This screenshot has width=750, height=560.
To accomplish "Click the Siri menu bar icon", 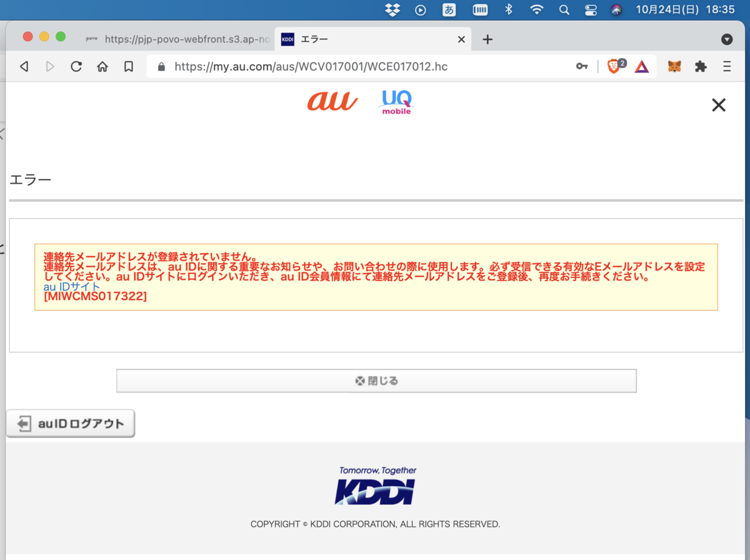I will pos(616,9).
